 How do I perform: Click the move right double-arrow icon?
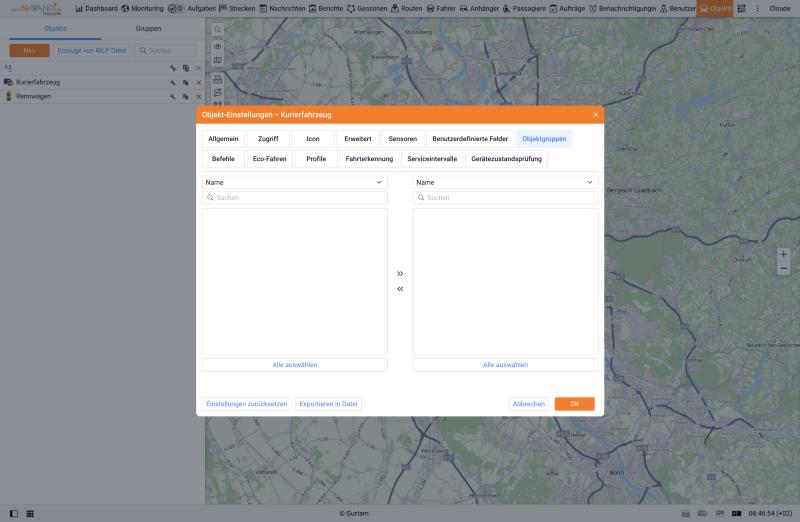click(400, 274)
